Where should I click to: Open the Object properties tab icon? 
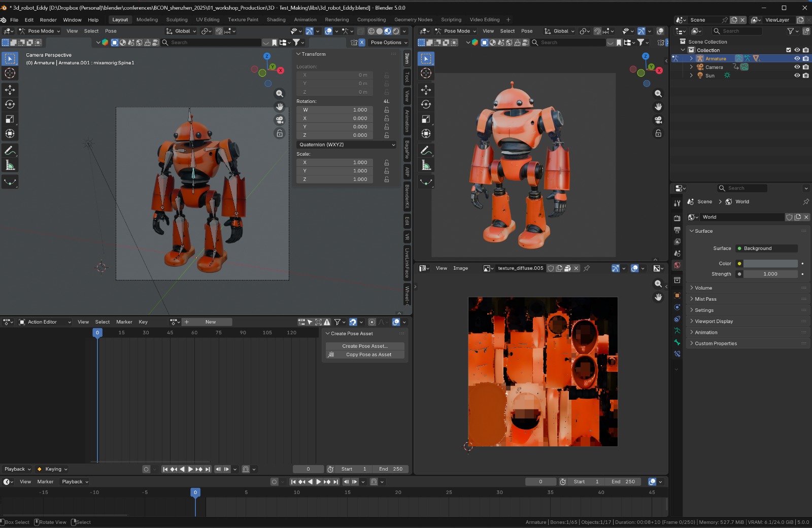pos(677,295)
